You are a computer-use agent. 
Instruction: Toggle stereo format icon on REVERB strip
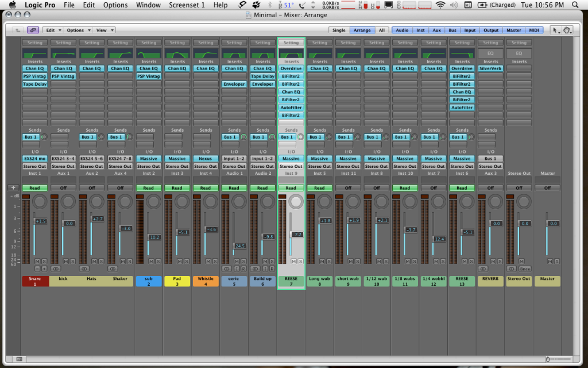click(x=483, y=269)
